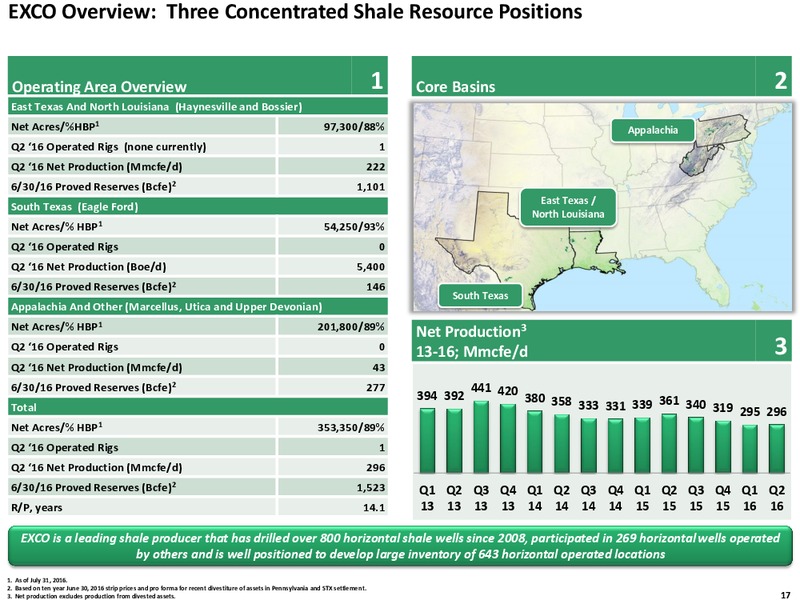
Task: Click the 'Q2 16' axis label
Action: (777, 498)
